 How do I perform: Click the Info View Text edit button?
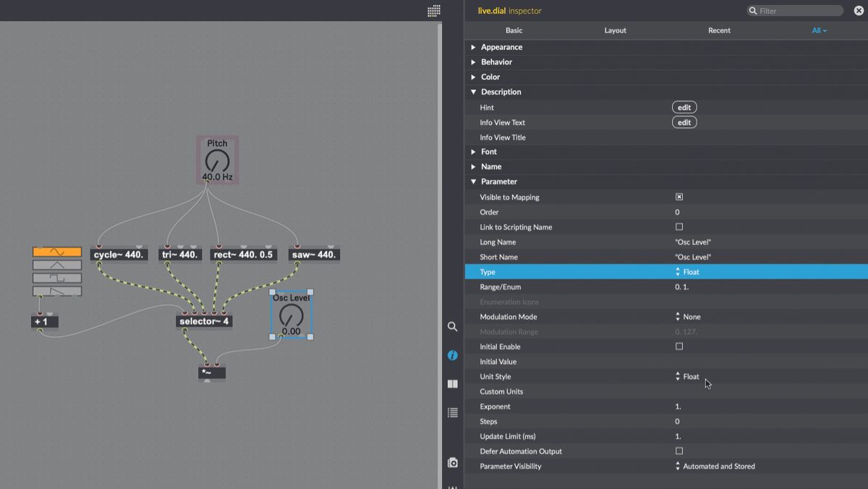[684, 122]
